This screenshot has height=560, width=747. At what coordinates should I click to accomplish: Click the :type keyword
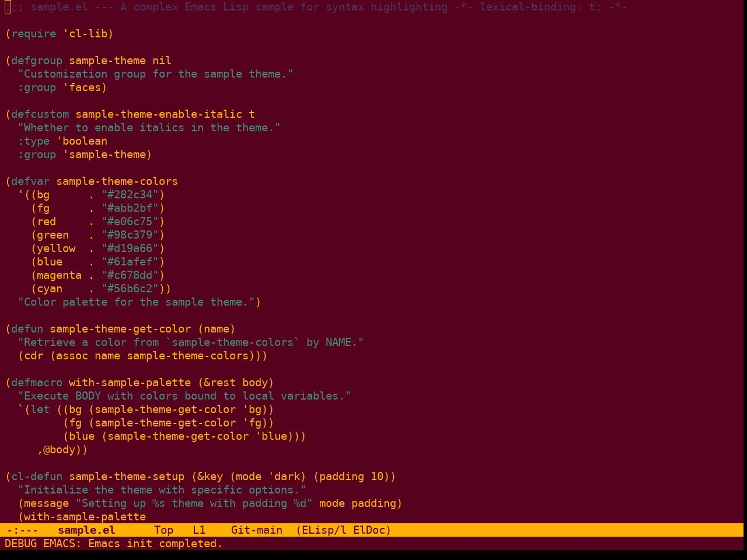(x=34, y=141)
